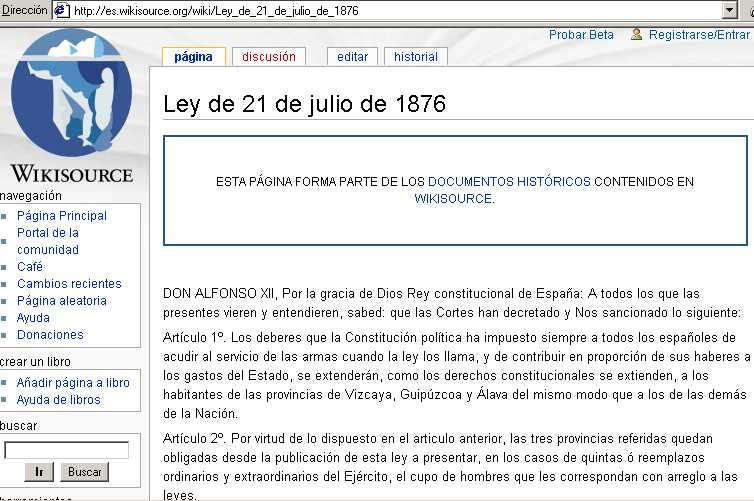The width and height of the screenshot is (754, 501).
Task: Click Añadir página a libro link
Action: pyautogui.click(x=73, y=383)
